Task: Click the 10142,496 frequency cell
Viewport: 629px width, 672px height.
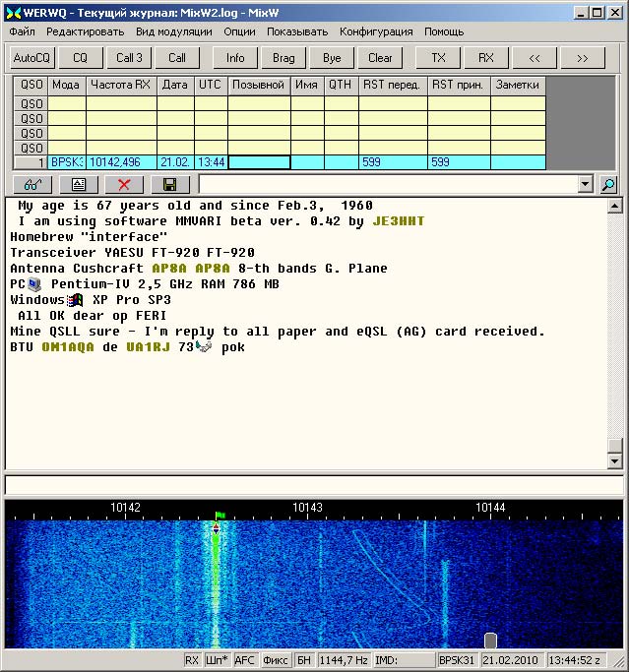Action: coord(121,162)
